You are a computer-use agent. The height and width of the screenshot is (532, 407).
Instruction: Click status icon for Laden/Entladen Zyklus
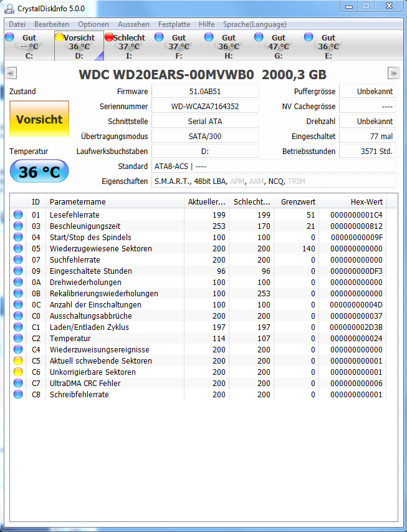pyautogui.click(x=18, y=327)
